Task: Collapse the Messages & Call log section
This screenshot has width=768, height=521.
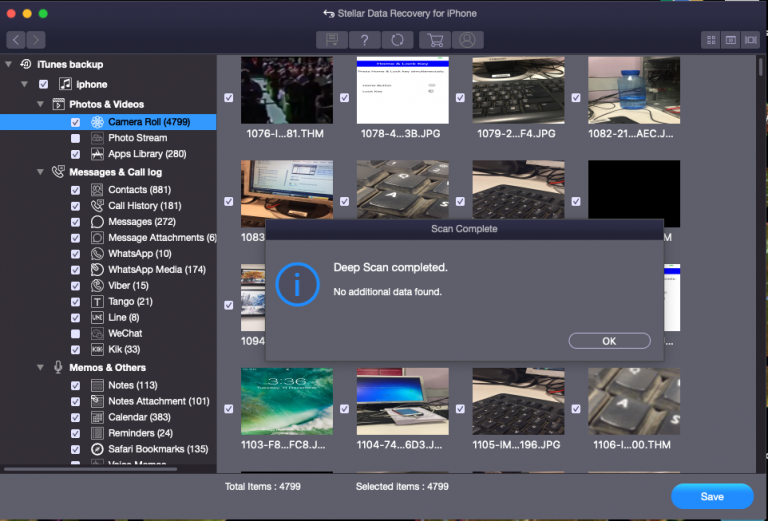Action: (x=40, y=172)
